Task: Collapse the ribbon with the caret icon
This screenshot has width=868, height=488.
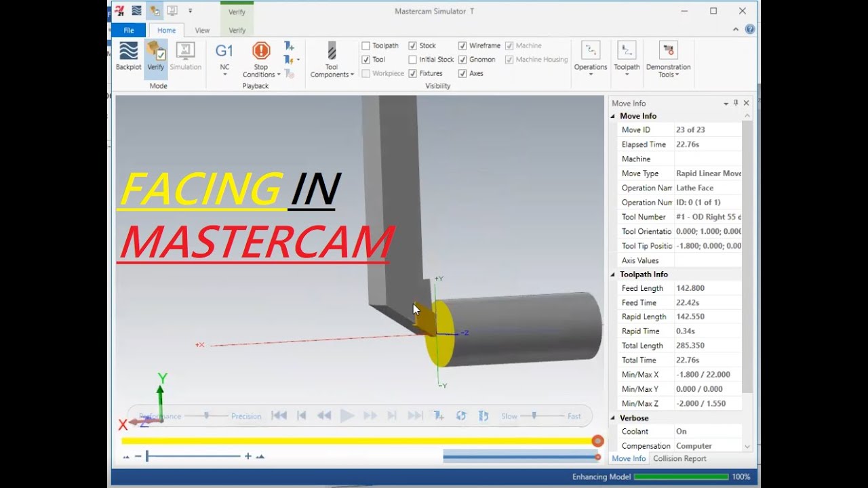Action: click(736, 30)
